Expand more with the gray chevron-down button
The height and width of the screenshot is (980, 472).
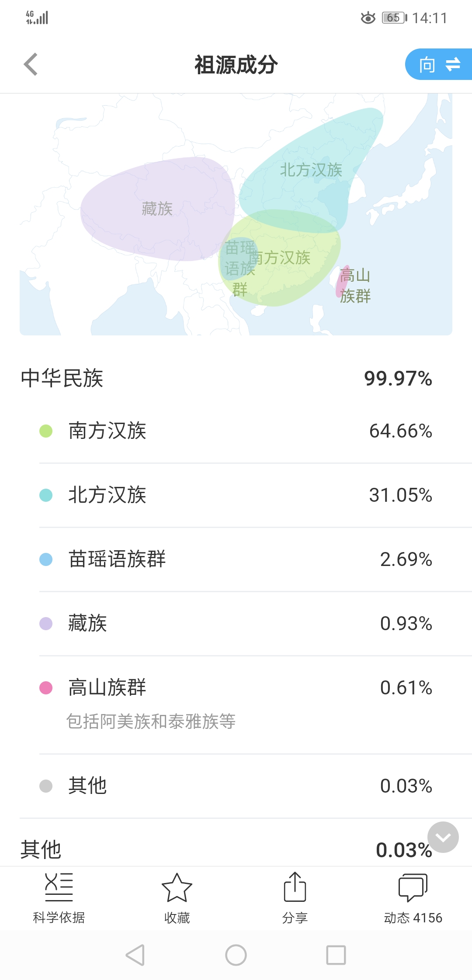click(443, 837)
